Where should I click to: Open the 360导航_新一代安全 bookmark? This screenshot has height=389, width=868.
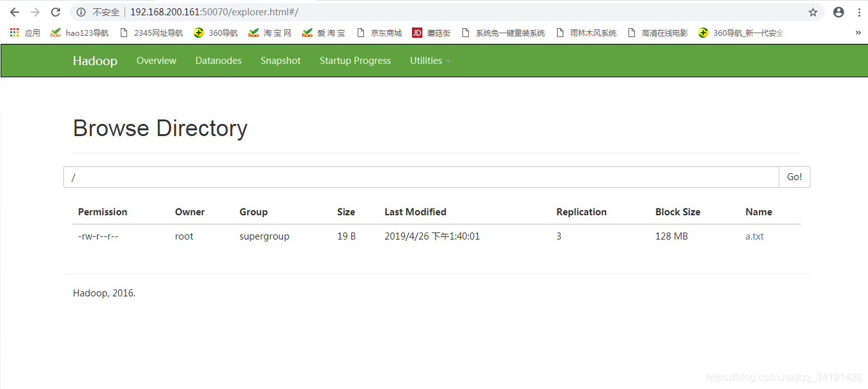click(741, 33)
